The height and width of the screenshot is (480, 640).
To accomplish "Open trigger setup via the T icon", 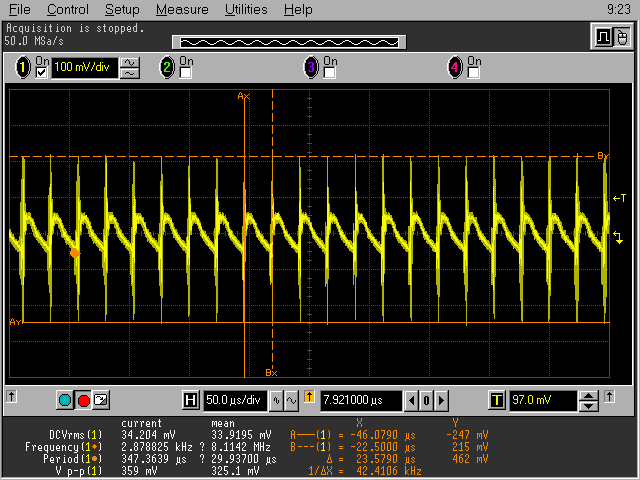I will tap(497, 400).
